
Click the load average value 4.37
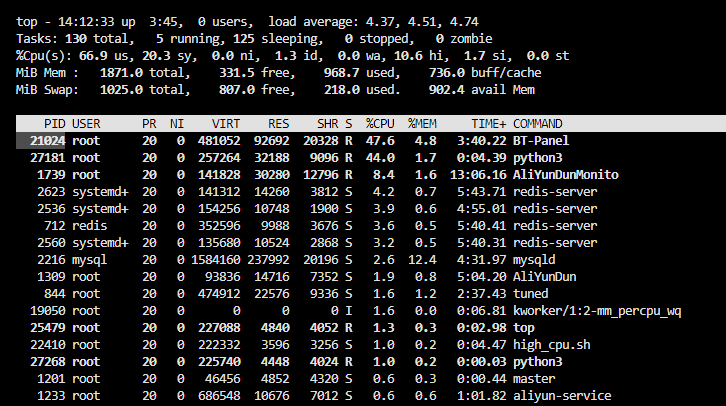[382, 22]
